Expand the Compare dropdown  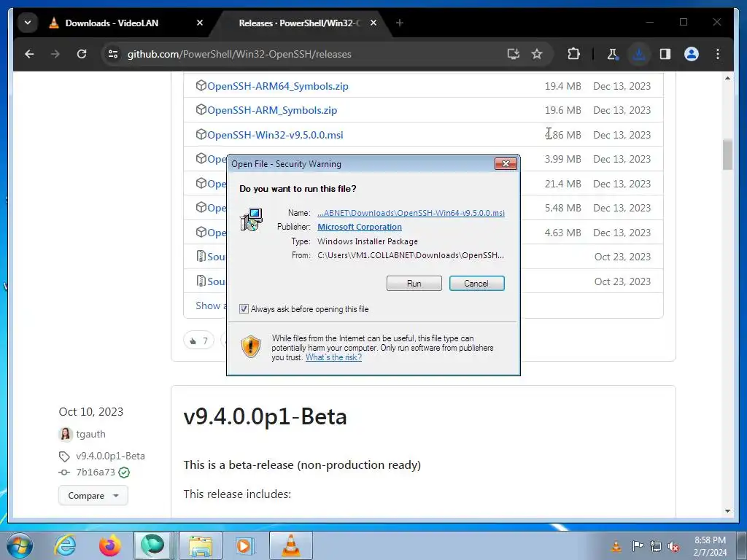pos(93,495)
